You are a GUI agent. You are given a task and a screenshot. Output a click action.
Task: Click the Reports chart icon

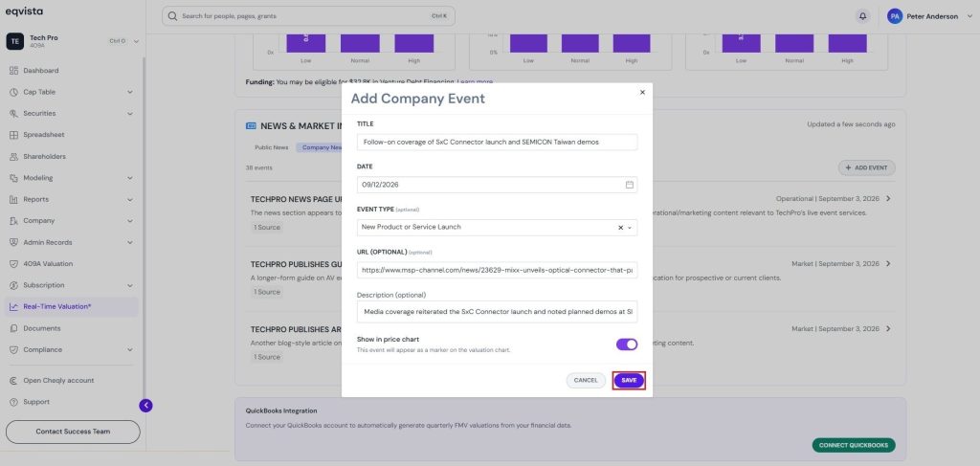click(13, 199)
